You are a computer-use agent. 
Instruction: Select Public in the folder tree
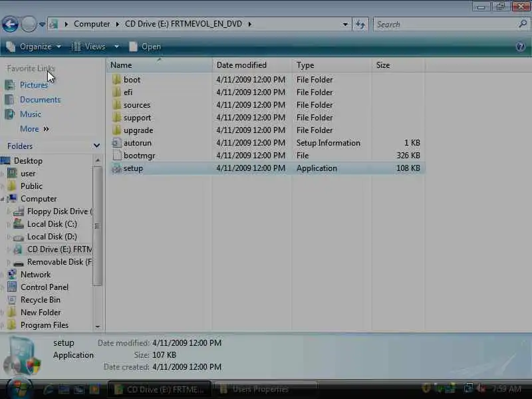click(31, 186)
